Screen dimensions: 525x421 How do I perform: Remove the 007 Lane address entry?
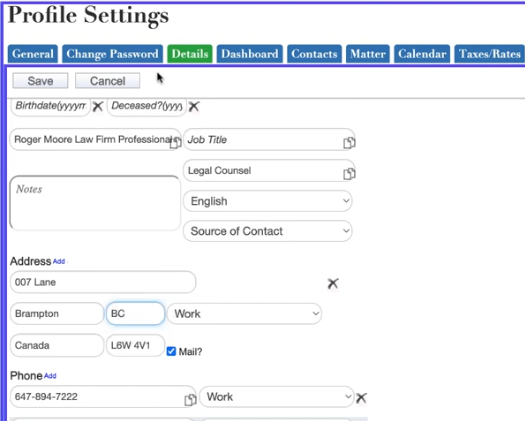(x=333, y=283)
